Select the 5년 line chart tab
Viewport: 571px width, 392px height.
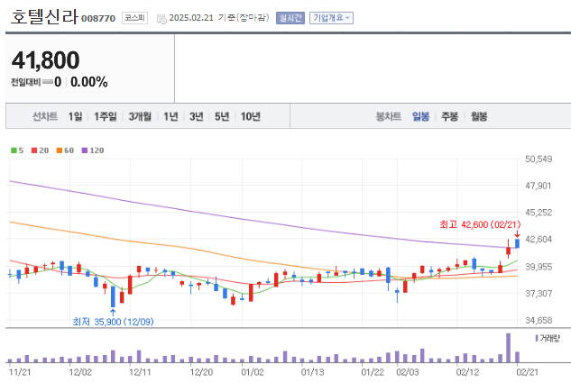[222, 116]
